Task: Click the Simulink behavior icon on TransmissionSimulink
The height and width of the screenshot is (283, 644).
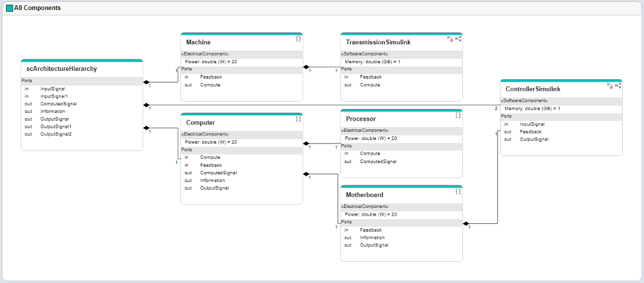Action: pyautogui.click(x=450, y=38)
